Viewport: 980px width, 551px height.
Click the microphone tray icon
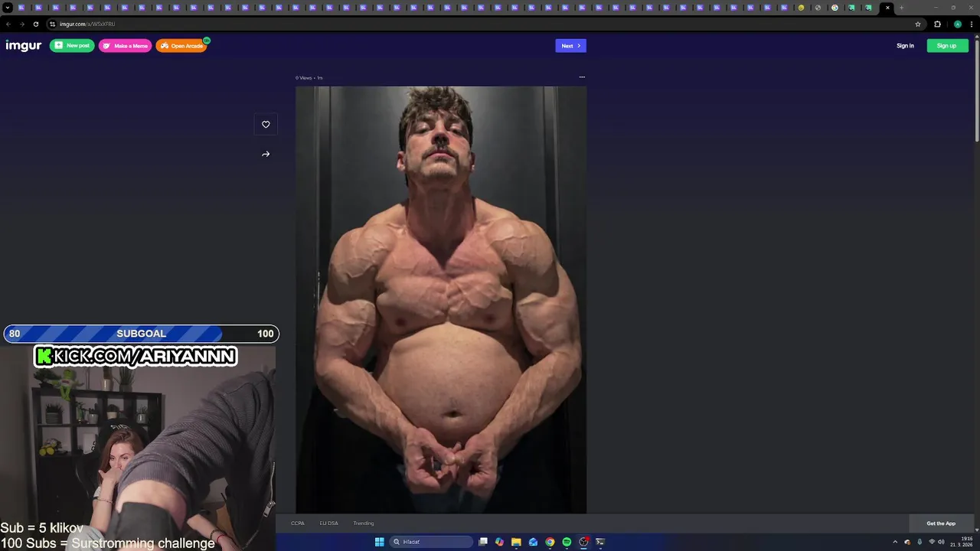click(920, 542)
